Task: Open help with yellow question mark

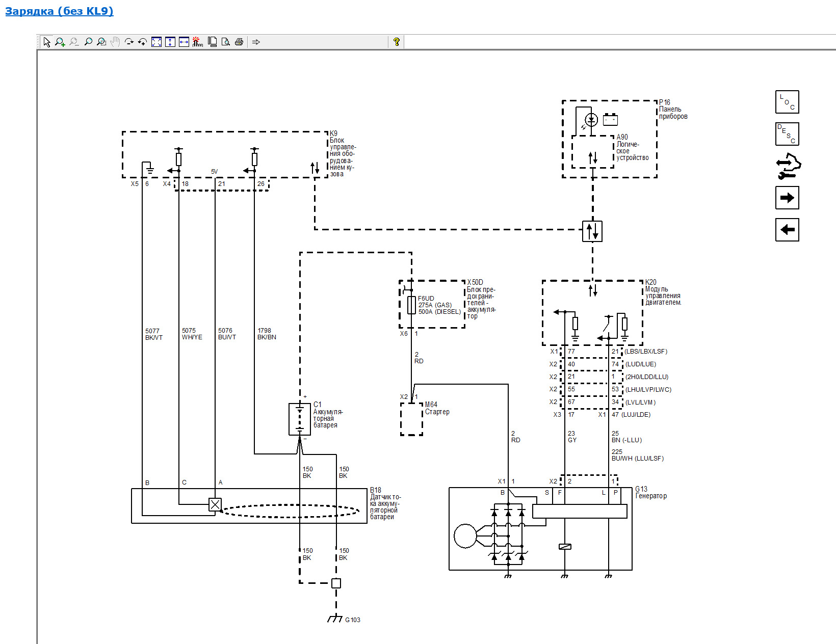Action: tap(397, 42)
